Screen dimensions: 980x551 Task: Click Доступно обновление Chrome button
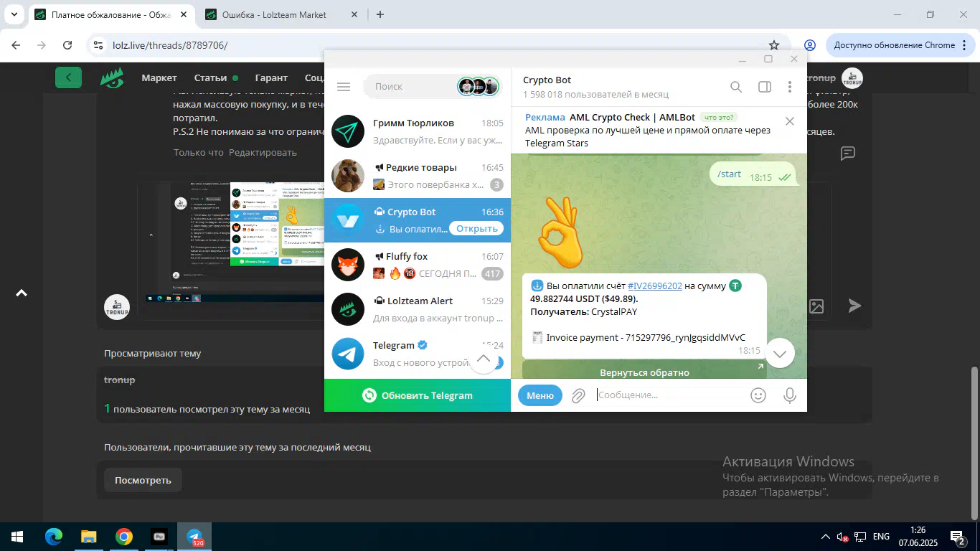click(x=901, y=45)
